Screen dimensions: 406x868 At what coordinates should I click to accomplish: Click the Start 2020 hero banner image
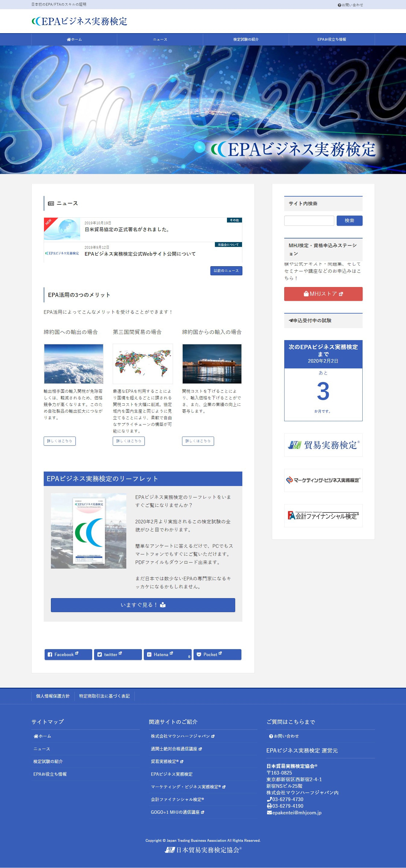203,109
